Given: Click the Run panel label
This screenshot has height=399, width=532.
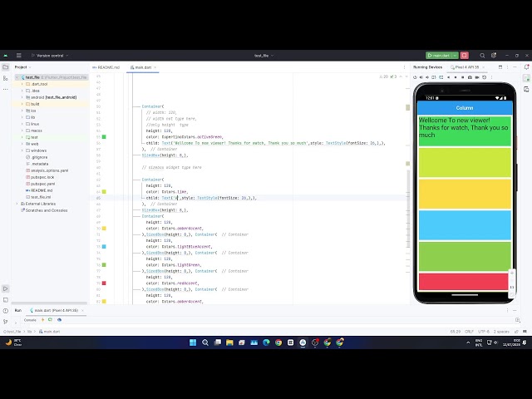Looking at the screenshot, I should point(18,310).
